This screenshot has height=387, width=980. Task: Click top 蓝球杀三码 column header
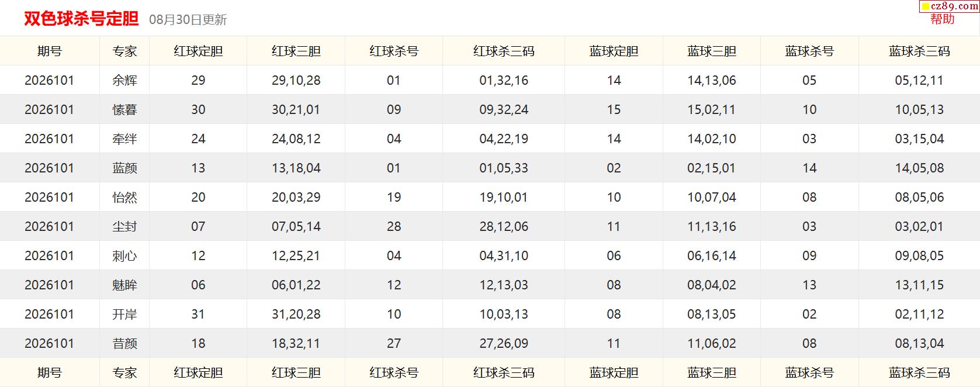click(919, 51)
